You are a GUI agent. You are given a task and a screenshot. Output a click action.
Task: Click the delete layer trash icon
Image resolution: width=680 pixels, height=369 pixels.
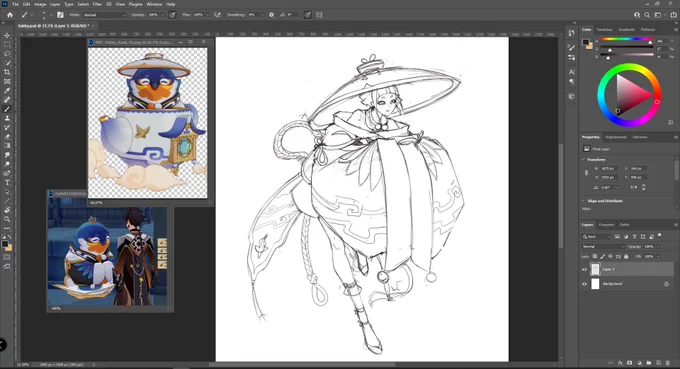tap(668, 362)
